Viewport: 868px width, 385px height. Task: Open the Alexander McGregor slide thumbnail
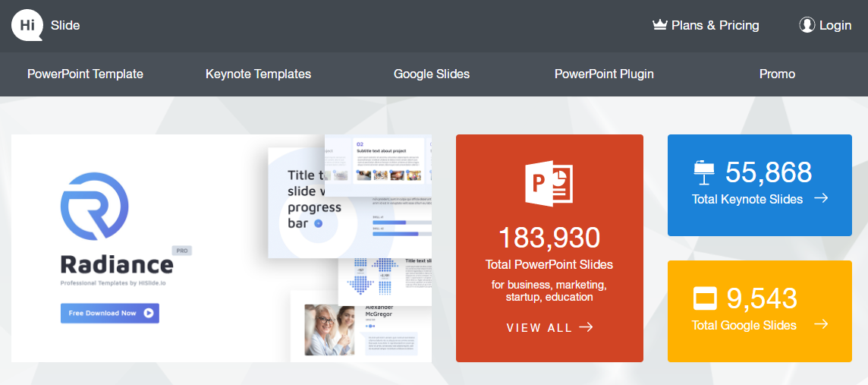tap(361, 327)
